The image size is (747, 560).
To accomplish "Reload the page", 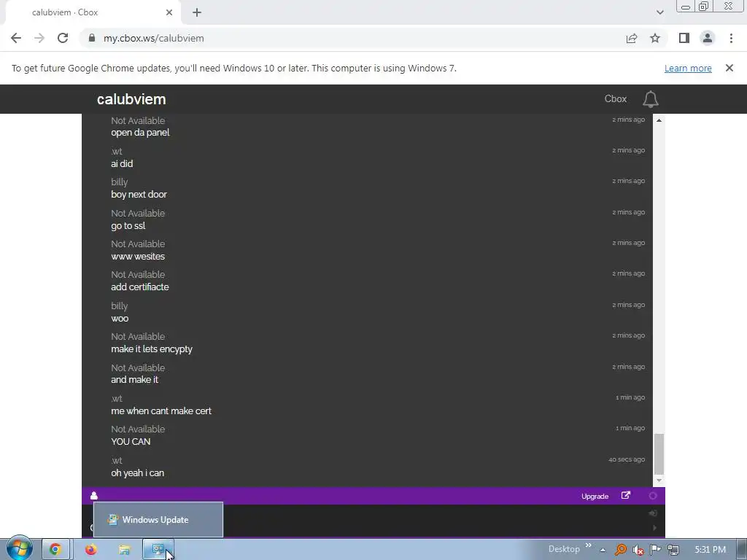I will click(63, 38).
